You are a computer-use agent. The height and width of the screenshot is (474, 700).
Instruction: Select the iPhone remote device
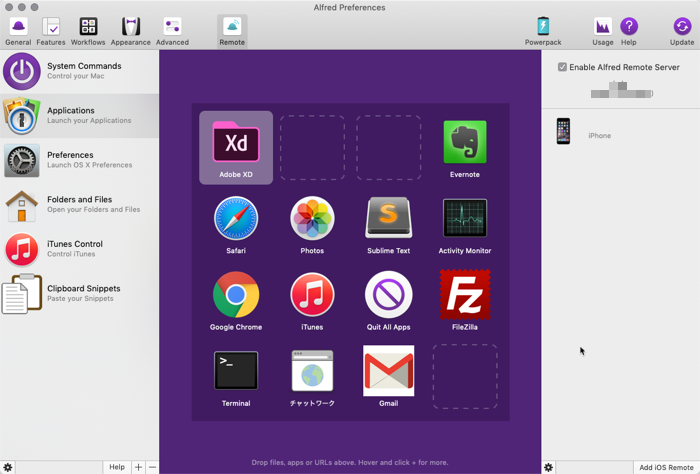point(621,131)
